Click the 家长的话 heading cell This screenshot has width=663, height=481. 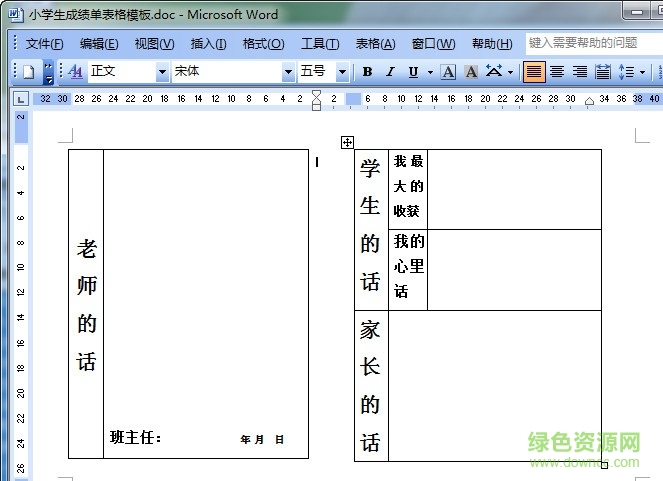coord(371,385)
